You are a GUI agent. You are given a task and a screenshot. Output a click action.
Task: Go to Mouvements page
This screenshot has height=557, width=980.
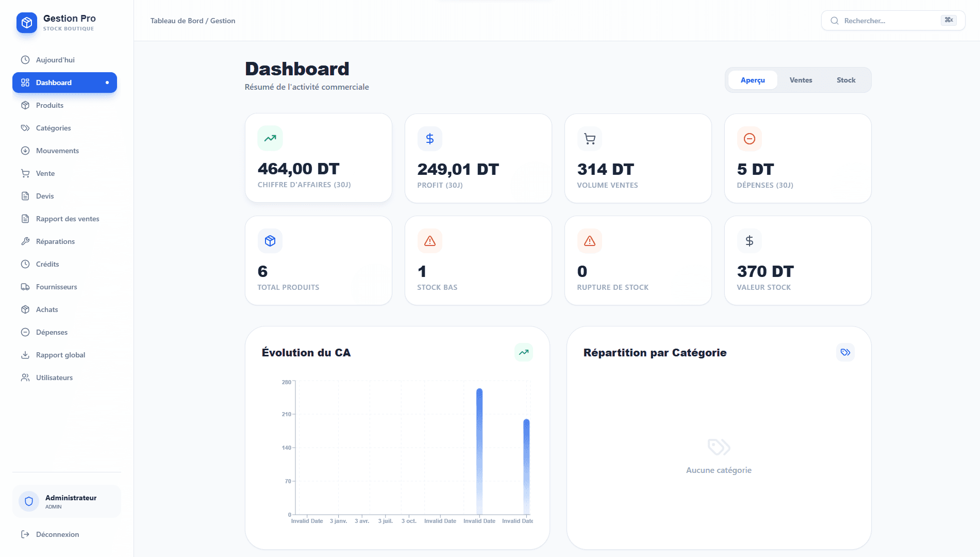(x=64, y=151)
